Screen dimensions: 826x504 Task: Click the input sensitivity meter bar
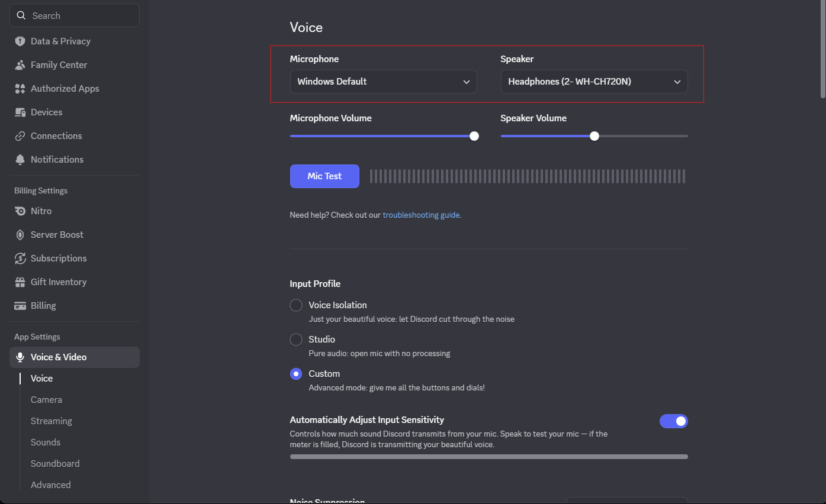click(489, 457)
